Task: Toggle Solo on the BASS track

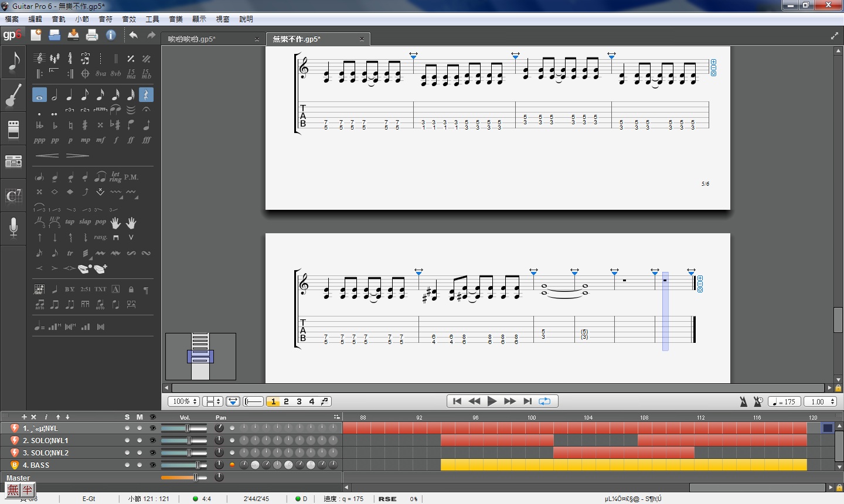Action: coord(127,465)
